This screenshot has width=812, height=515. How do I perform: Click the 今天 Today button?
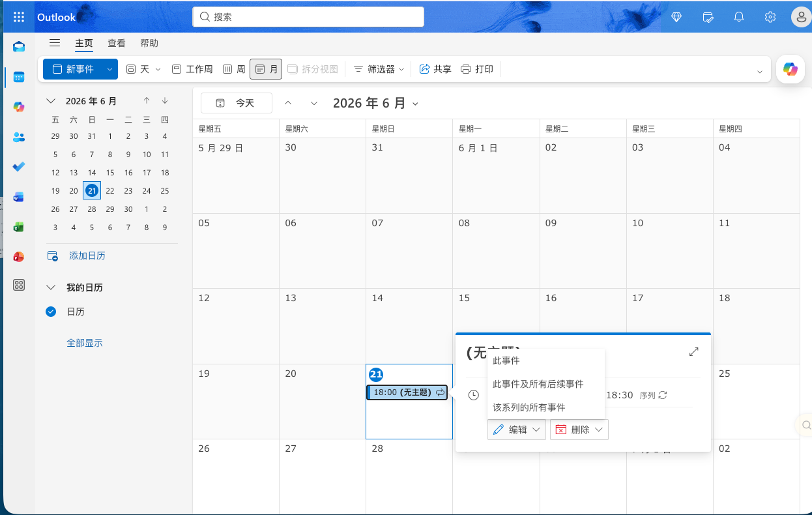pos(237,103)
